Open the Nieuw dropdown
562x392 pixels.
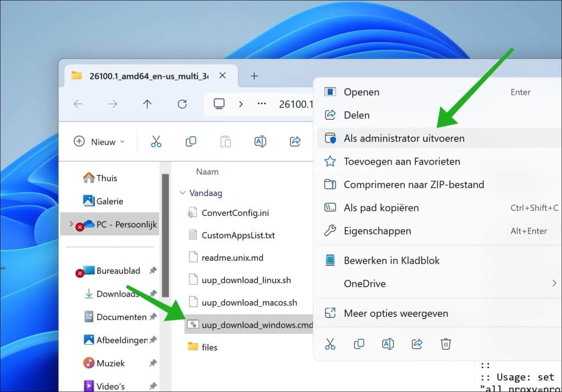[100, 141]
